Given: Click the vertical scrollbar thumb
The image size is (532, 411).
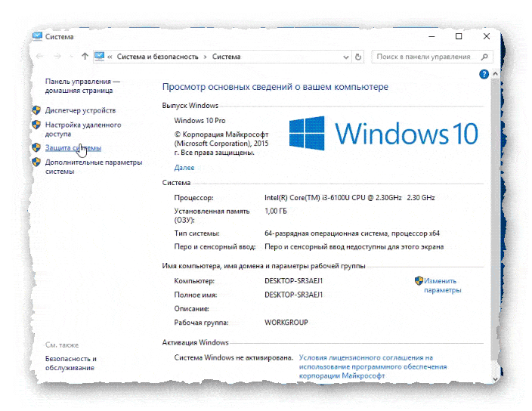Looking at the screenshot, I should click(496, 219).
